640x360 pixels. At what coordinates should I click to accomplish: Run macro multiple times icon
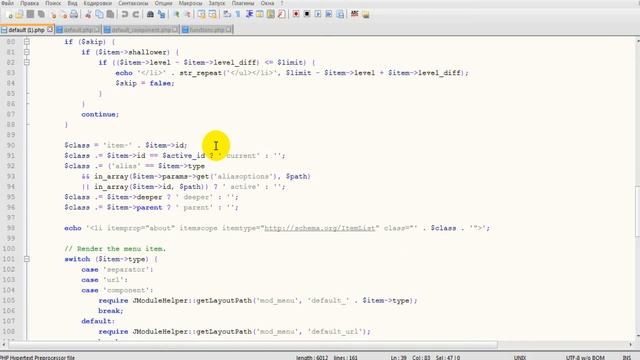point(329,15)
